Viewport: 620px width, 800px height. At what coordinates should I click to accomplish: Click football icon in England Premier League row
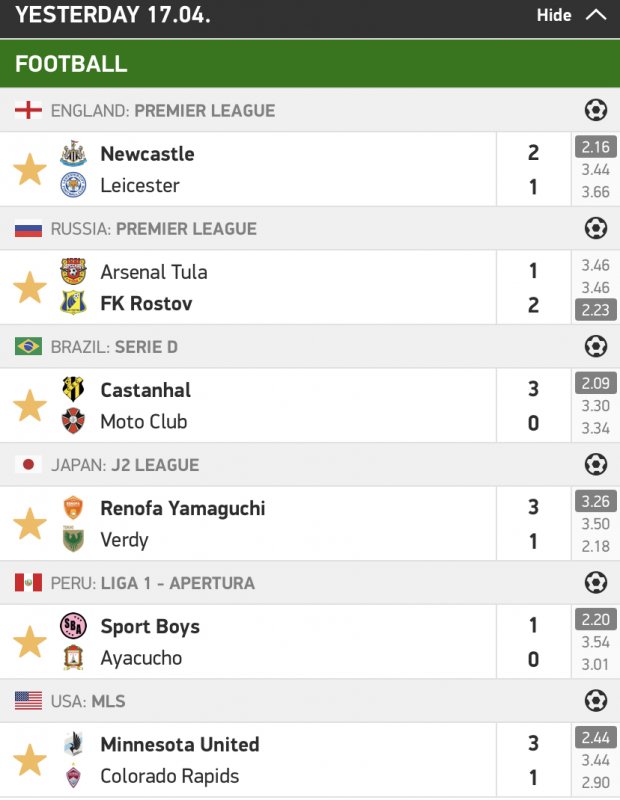(596, 110)
